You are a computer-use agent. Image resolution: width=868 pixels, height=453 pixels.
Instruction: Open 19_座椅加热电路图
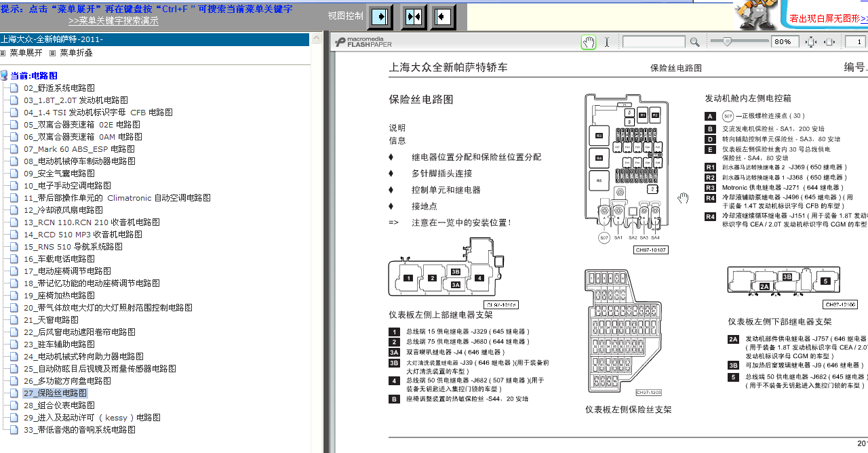tap(59, 296)
